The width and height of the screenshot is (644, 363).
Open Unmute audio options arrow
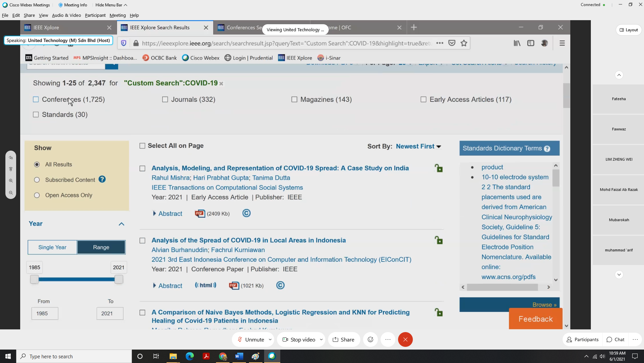[270, 339]
